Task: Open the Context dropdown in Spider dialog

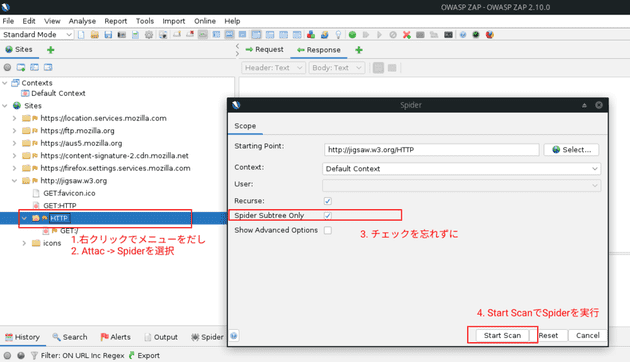Action: tap(461, 169)
